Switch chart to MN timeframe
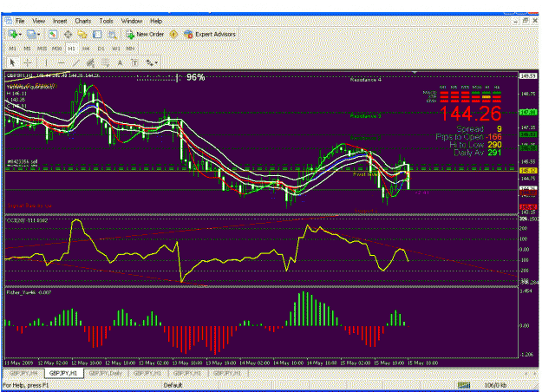The image size is (542, 392). pos(130,49)
